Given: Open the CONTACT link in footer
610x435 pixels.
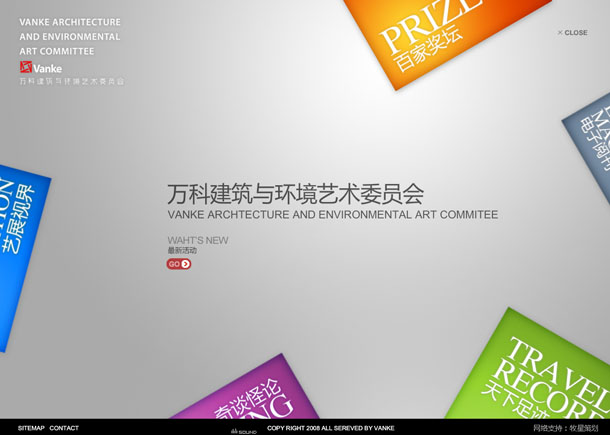Looking at the screenshot, I should coord(64,428).
